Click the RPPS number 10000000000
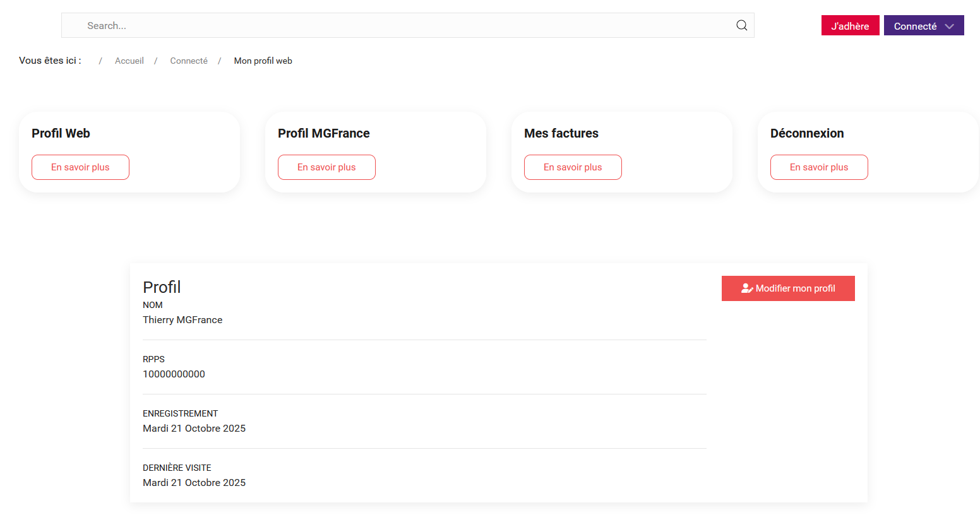 [x=174, y=374]
